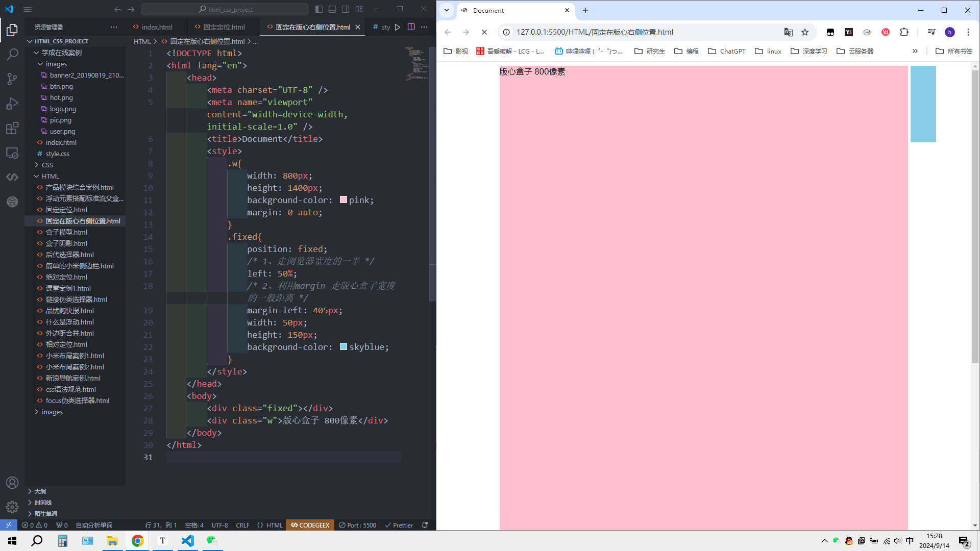Click the Chrome translate page icon
Screen dimensions: 980x551
click(788, 32)
